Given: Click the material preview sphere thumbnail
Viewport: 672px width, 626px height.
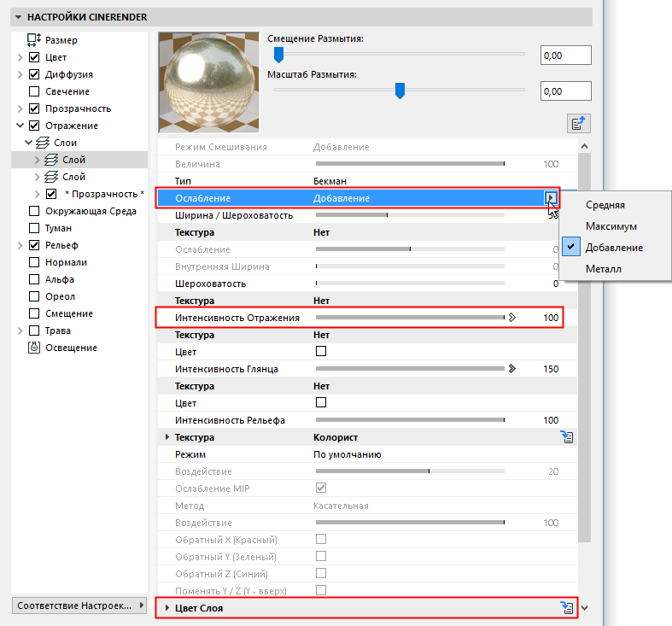Looking at the screenshot, I should click(x=208, y=82).
